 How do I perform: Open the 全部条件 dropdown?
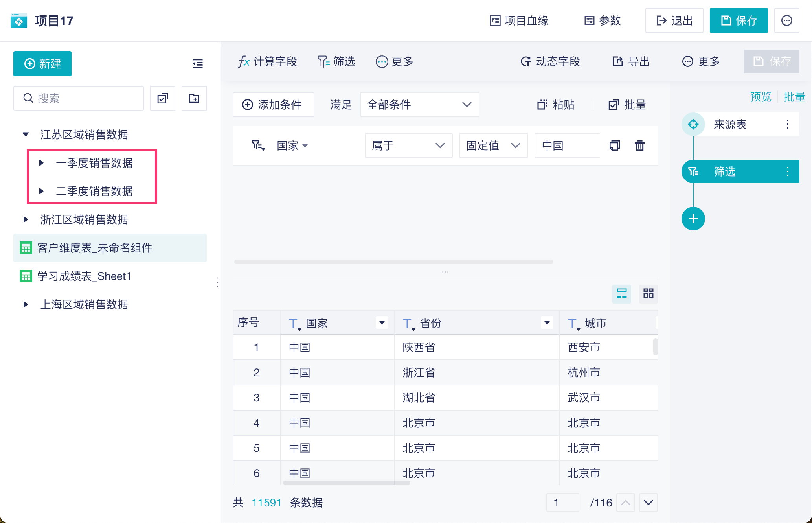click(x=419, y=105)
